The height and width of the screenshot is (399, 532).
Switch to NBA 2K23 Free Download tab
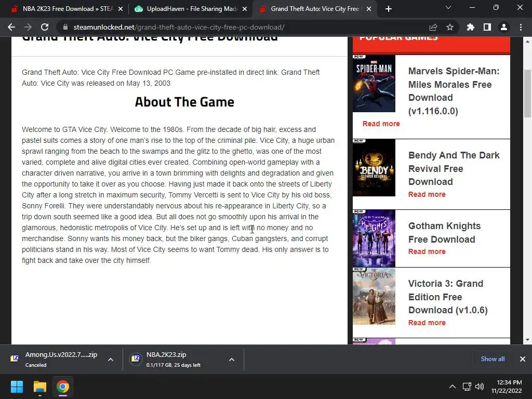pos(67,9)
